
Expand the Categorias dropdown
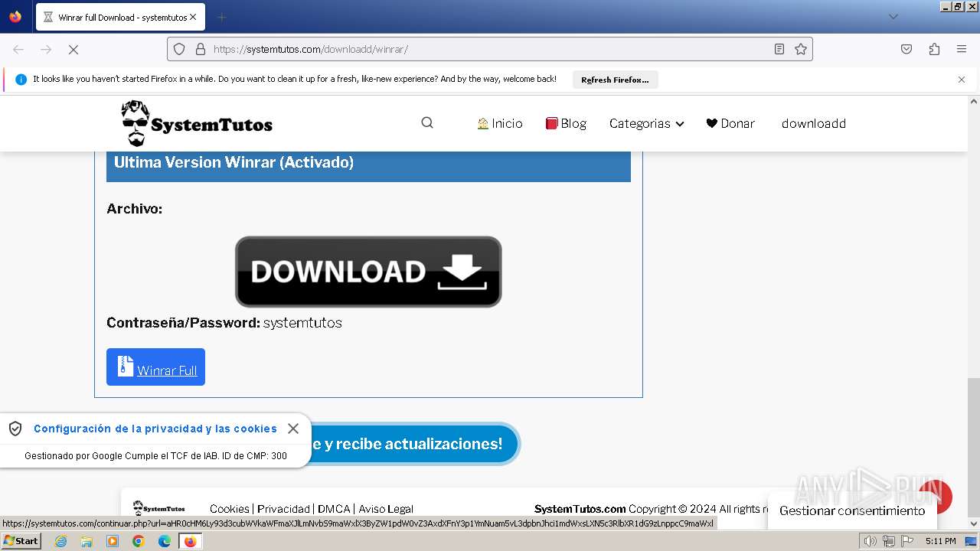click(646, 123)
